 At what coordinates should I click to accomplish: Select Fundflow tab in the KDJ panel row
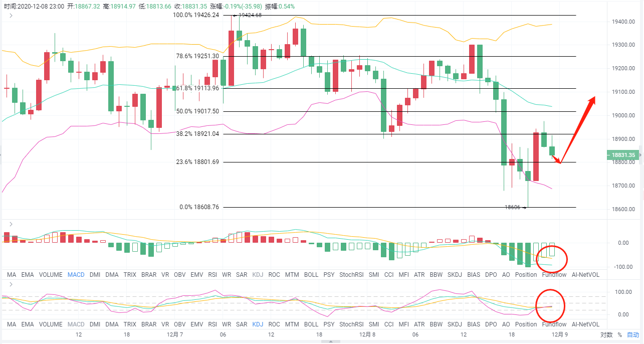click(x=554, y=324)
